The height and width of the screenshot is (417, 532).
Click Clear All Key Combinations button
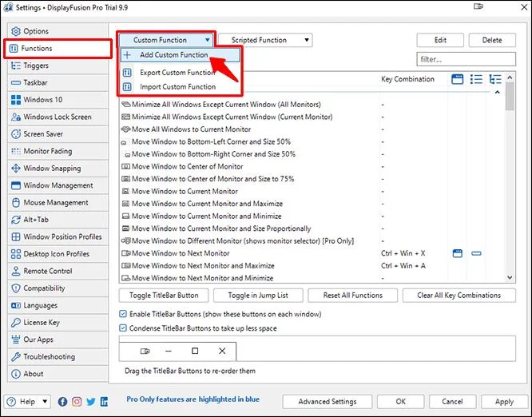[459, 296]
